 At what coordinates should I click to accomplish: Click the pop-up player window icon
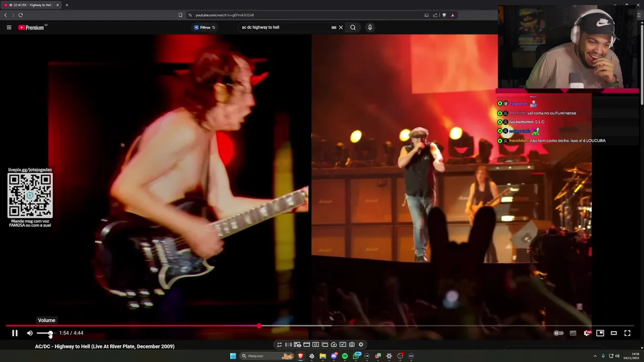pyautogui.click(x=325, y=344)
